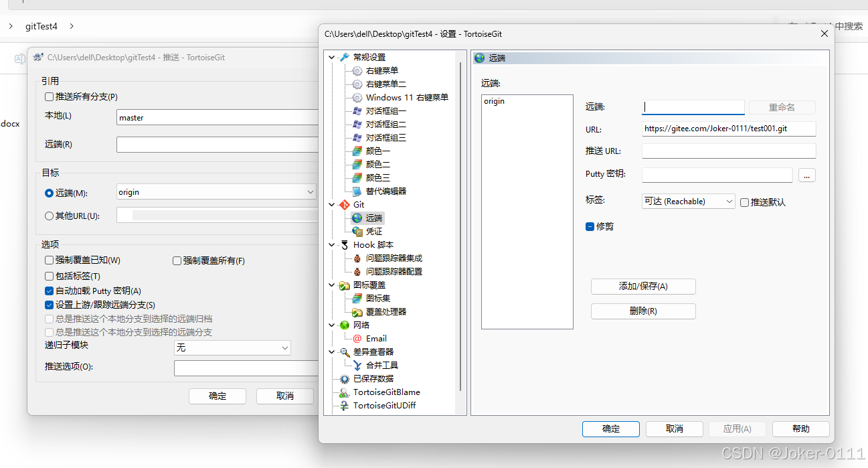Select the Git icon in settings tree
The width and height of the screenshot is (868, 468).
click(x=345, y=204)
